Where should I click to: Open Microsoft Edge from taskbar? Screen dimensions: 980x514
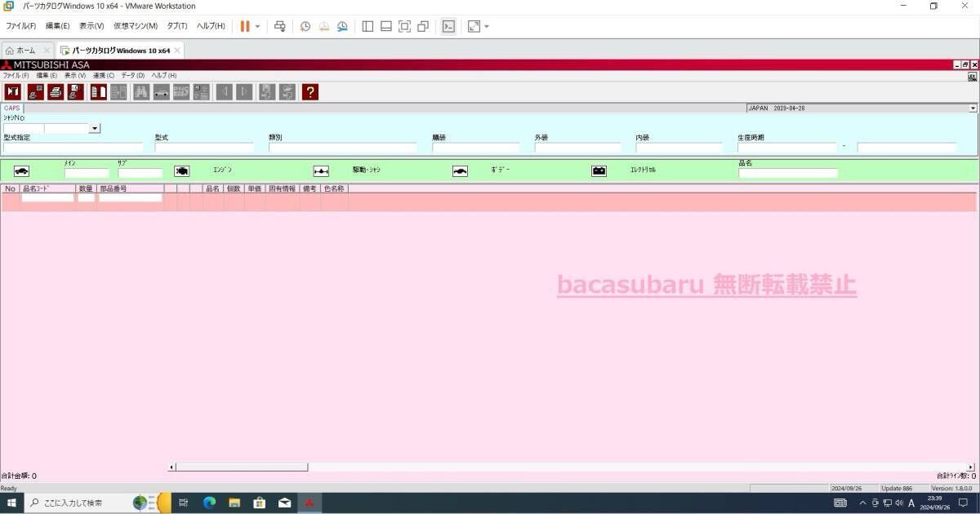[x=209, y=503]
